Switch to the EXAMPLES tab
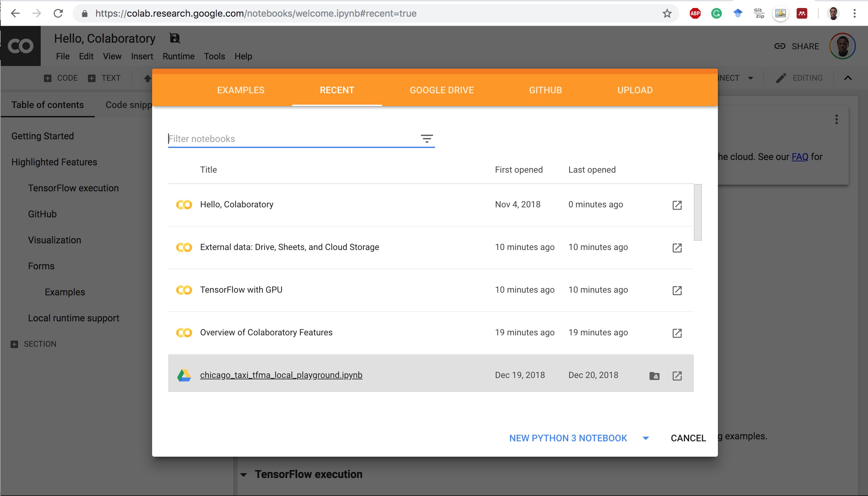Viewport: 868px width, 496px height. pos(240,90)
